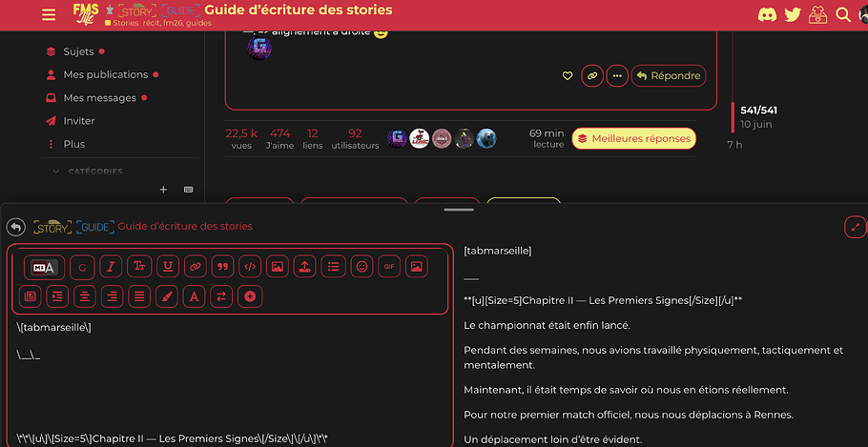Image resolution: width=868 pixels, height=447 pixels.
Task: Show more post actions (ellipsis)
Action: [617, 76]
